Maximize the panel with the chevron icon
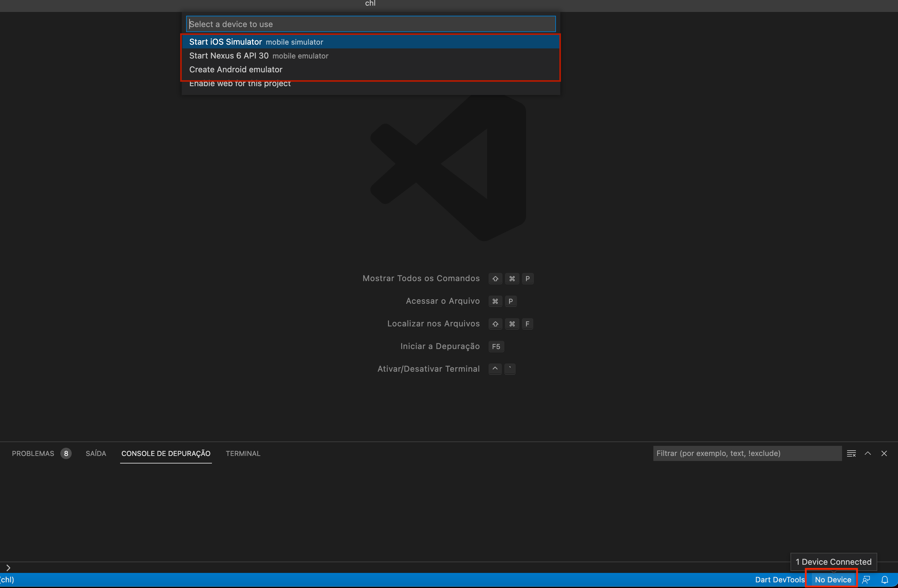 click(x=868, y=453)
